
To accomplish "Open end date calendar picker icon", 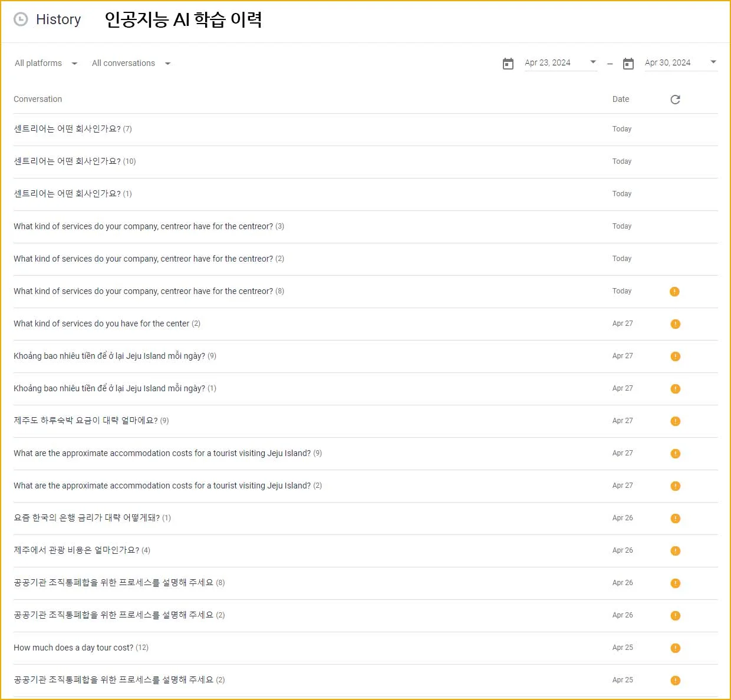I will pos(628,64).
